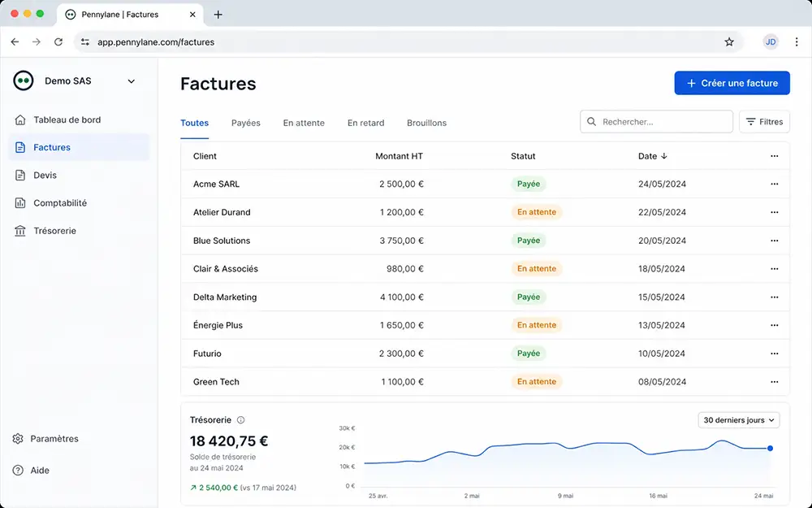Click the 980,00 € amount
The image size is (812, 508).
point(405,268)
